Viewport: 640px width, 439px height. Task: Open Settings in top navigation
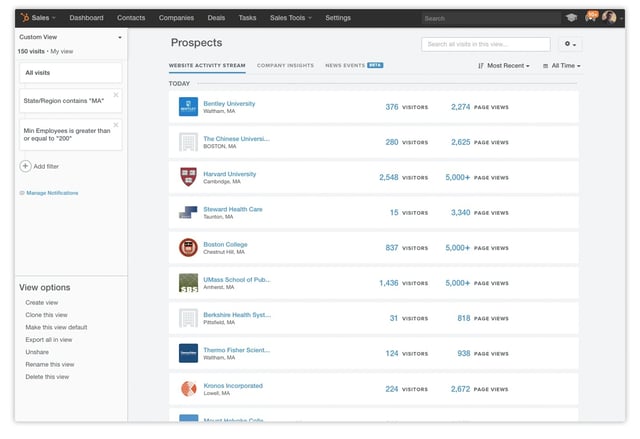(x=338, y=18)
